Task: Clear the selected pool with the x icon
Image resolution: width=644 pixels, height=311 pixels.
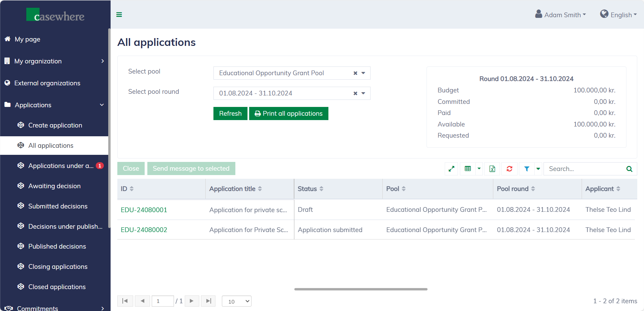Action: click(355, 73)
